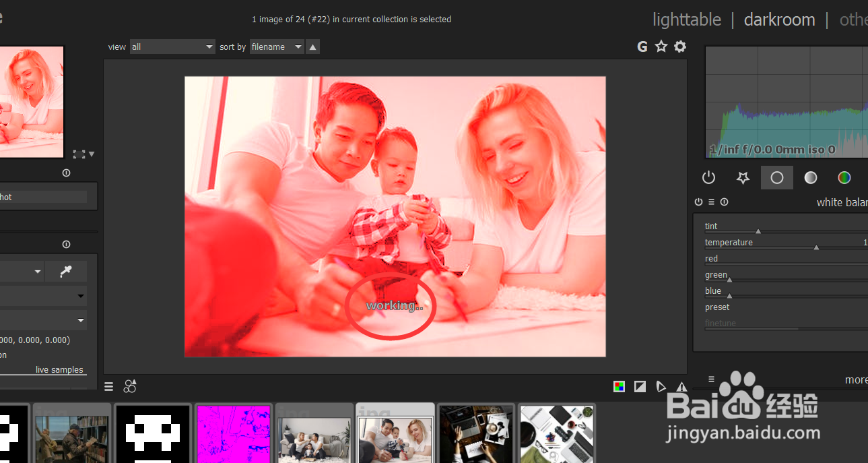This screenshot has height=463, width=868.
Task: Adjust the temperature slider
Action: (786, 243)
